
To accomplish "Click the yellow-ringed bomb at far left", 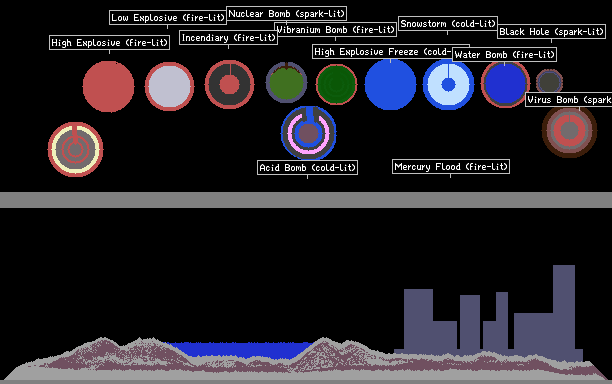I will pyautogui.click(x=75, y=149).
